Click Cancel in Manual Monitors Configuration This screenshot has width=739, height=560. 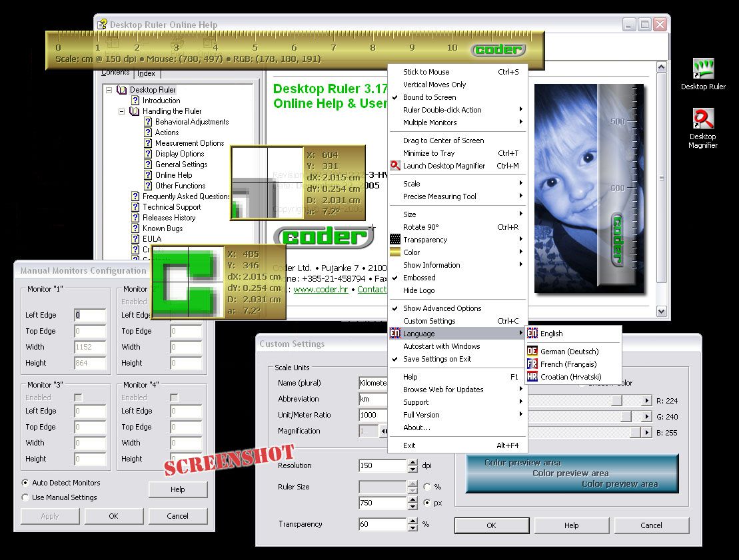(x=178, y=516)
